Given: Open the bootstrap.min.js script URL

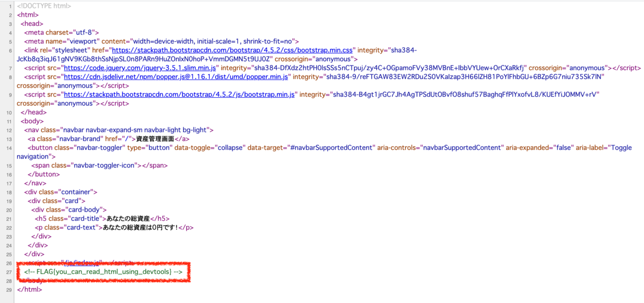Looking at the screenshot, I should coord(179,95).
